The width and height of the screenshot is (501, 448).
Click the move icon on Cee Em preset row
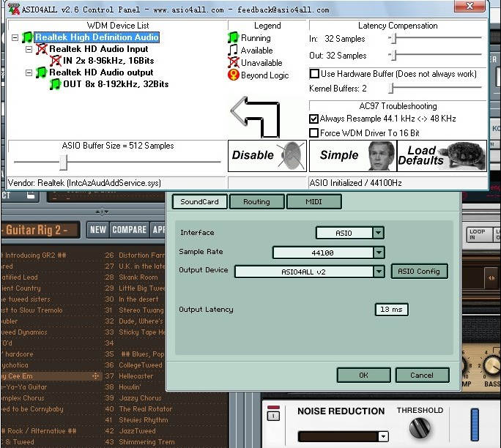click(95, 376)
